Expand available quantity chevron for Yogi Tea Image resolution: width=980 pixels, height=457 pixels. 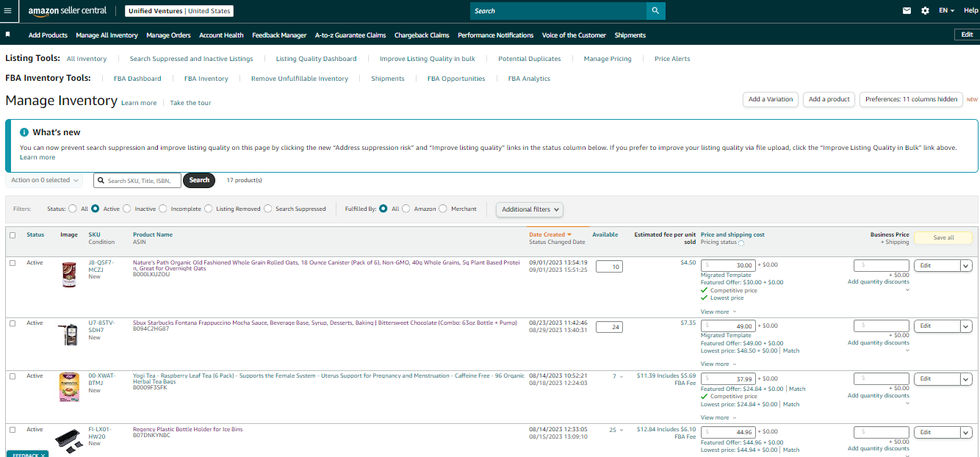(621, 377)
